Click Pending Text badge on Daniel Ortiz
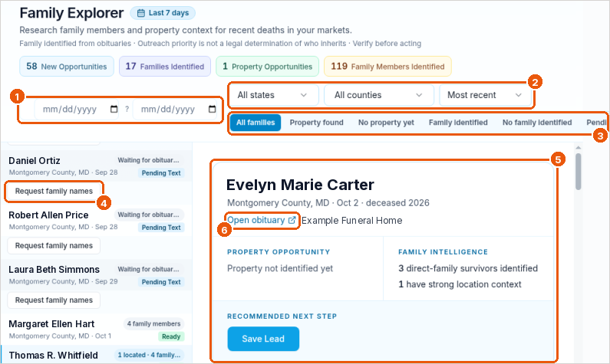This screenshot has height=364, width=610. point(161,173)
